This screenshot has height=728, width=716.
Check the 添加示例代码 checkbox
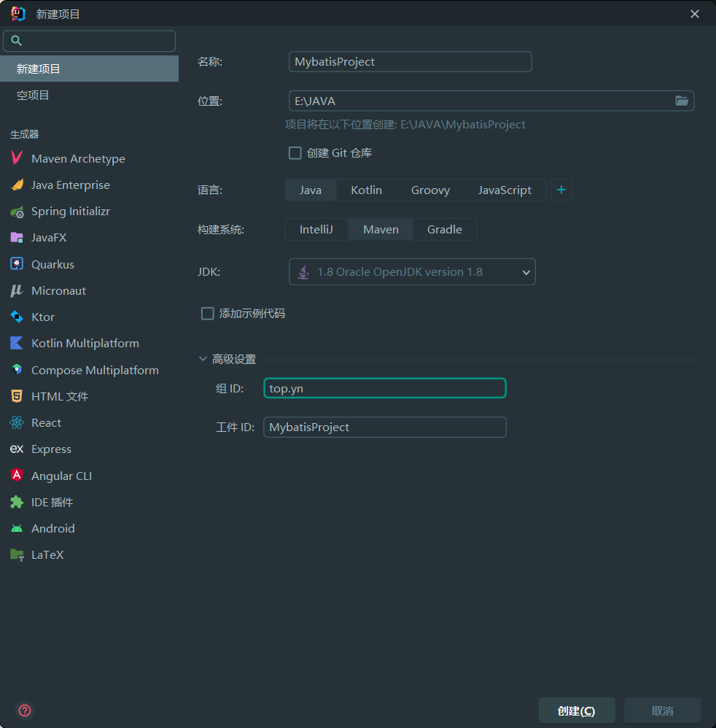tap(208, 314)
